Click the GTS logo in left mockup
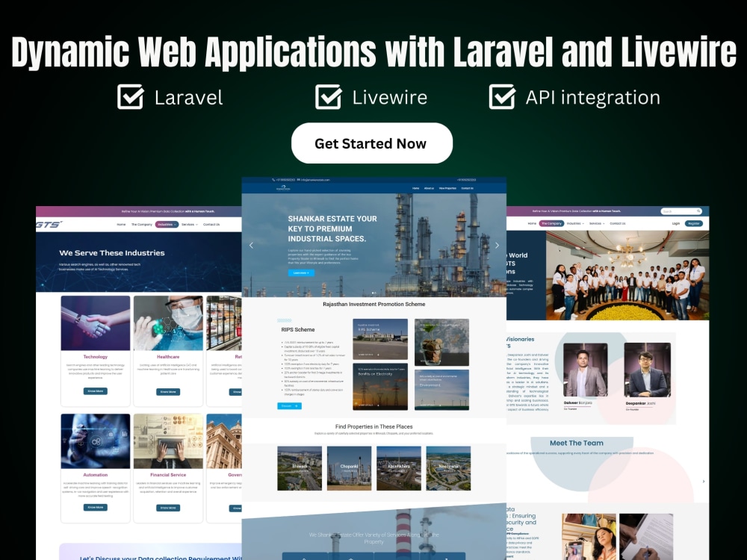The height and width of the screenshot is (560, 747). click(x=49, y=224)
